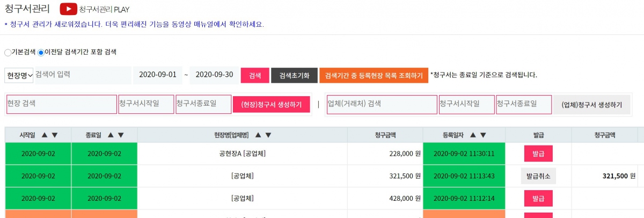
Task: Click (현장)청구서 생성하기 button
Action: (271, 105)
